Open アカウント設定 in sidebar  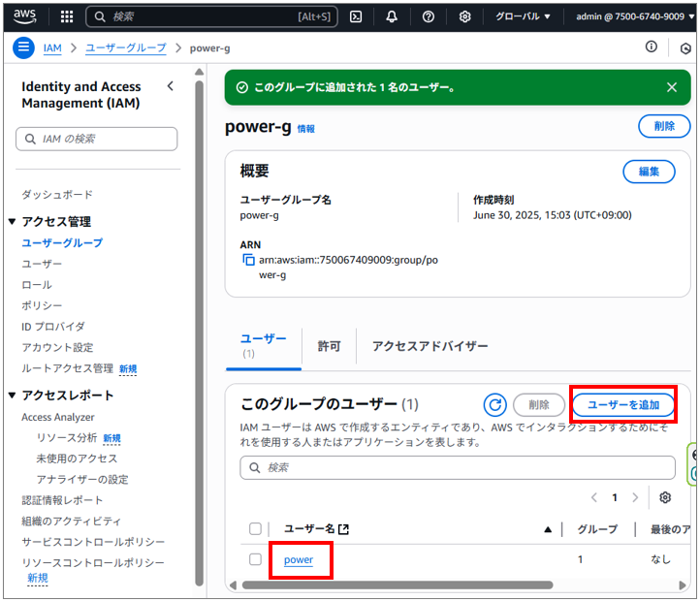pos(57,347)
